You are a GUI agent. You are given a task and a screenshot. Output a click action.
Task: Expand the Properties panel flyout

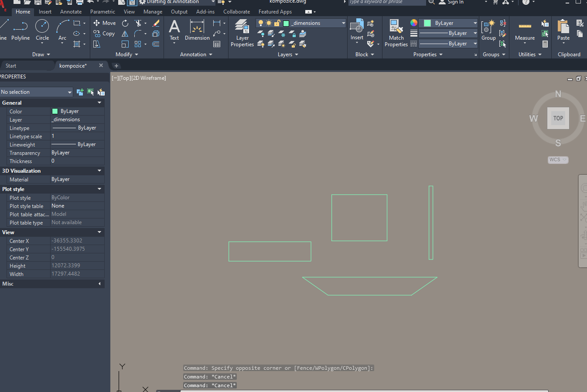[428, 55]
